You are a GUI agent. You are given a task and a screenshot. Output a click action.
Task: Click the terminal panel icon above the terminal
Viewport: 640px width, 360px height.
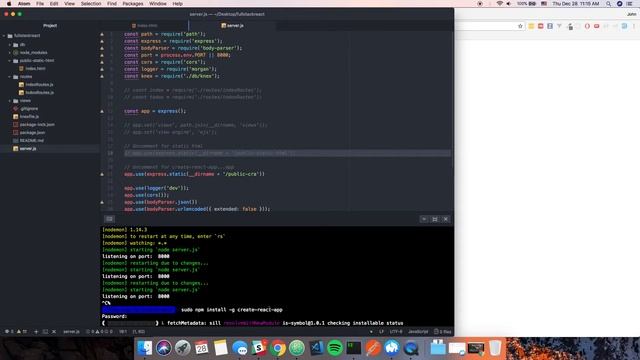coord(109,219)
